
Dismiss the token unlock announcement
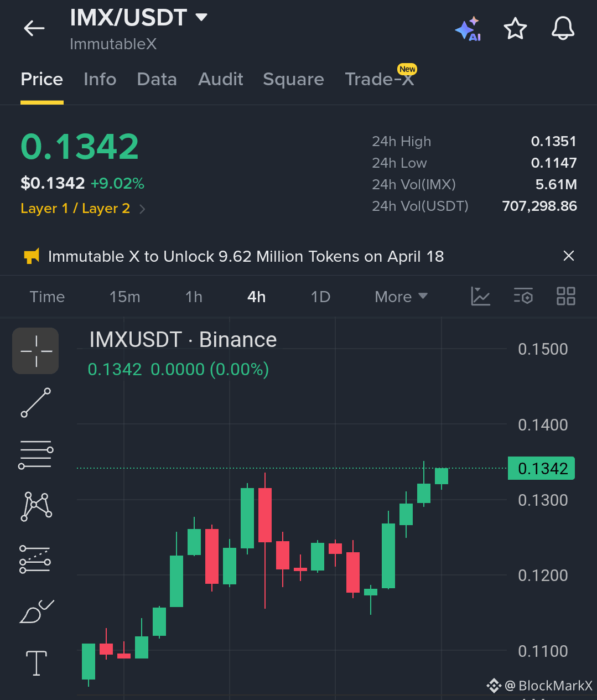pyautogui.click(x=568, y=256)
